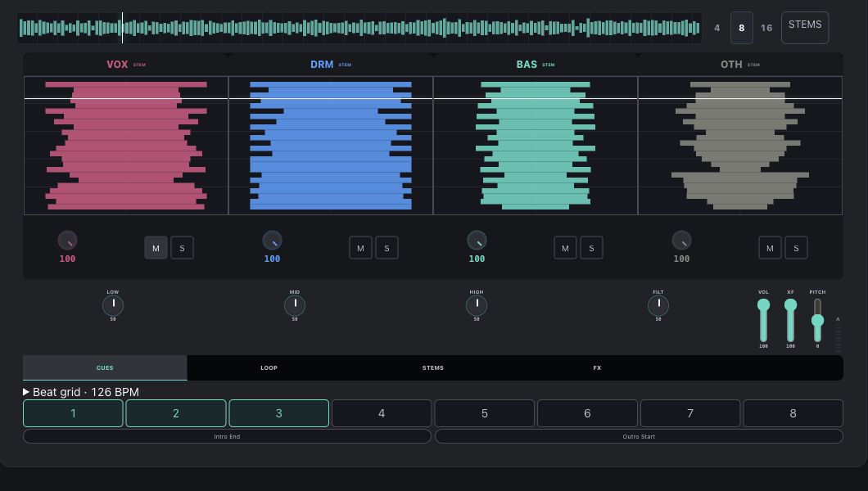Mute the BAS stem
868x491 pixels.
(x=565, y=248)
